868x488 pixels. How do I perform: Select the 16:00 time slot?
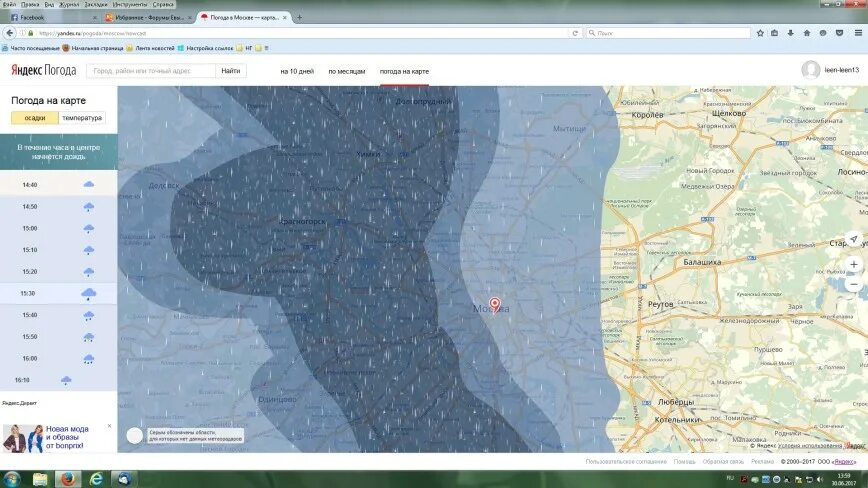58,359
